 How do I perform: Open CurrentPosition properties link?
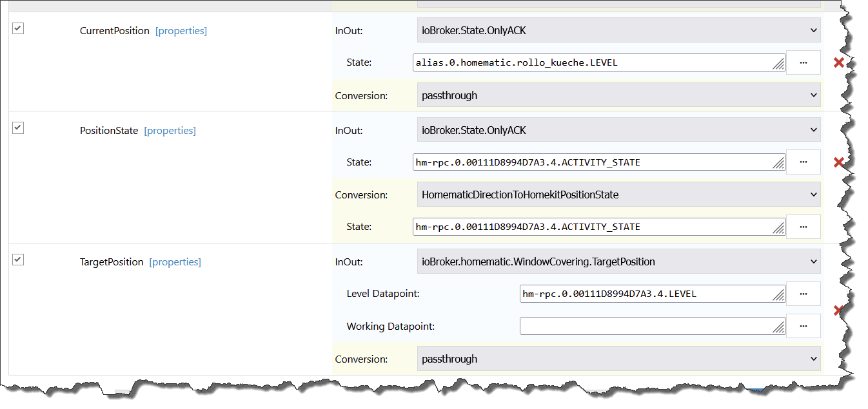point(181,31)
